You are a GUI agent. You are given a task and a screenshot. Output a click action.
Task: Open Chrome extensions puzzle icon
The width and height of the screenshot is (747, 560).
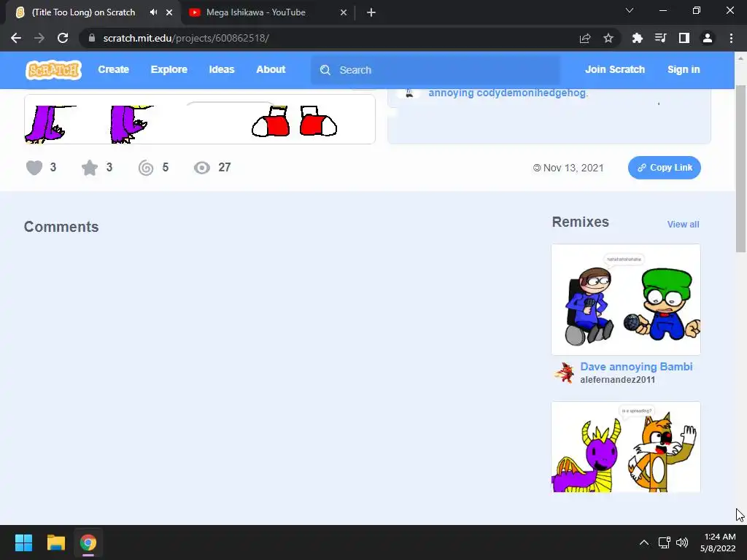637,38
